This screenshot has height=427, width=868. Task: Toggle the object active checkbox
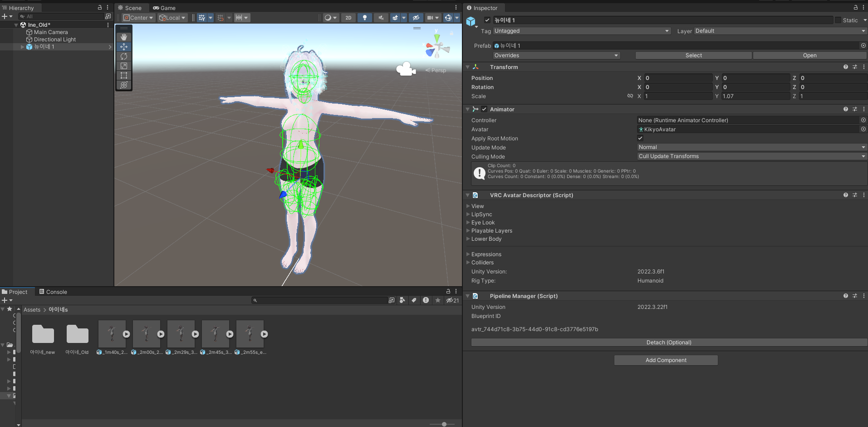click(x=487, y=20)
